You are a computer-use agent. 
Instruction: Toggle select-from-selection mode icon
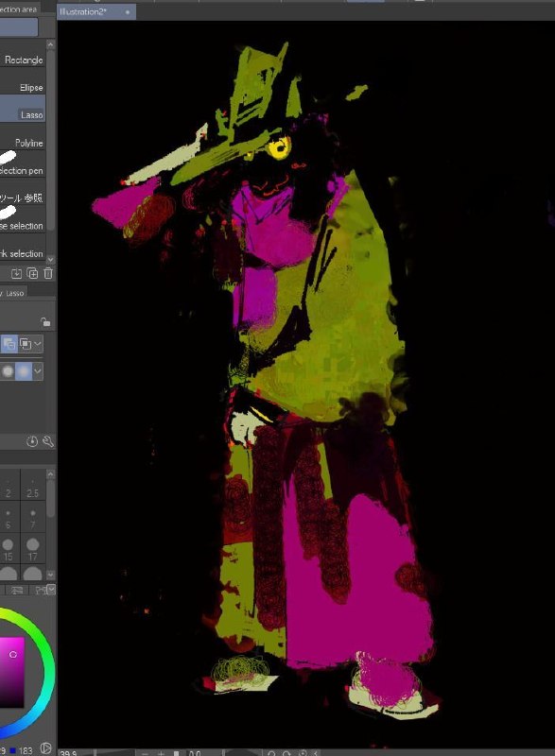click(x=25, y=344)
